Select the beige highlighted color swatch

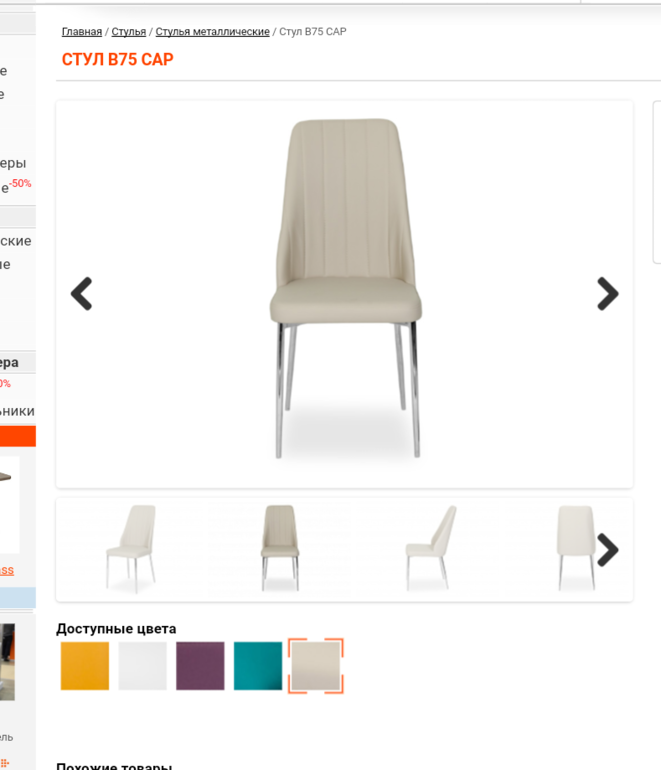point(316,666)
